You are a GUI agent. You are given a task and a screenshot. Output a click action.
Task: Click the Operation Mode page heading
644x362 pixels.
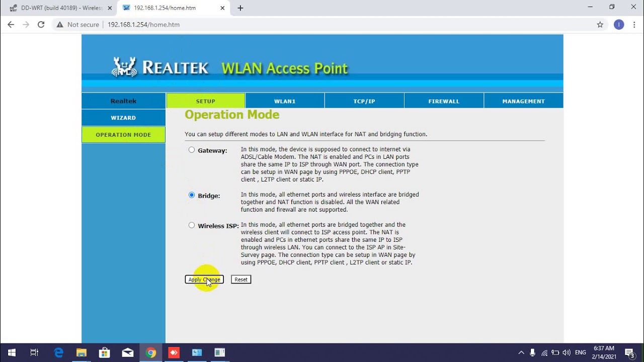click(x=232, y=115)
